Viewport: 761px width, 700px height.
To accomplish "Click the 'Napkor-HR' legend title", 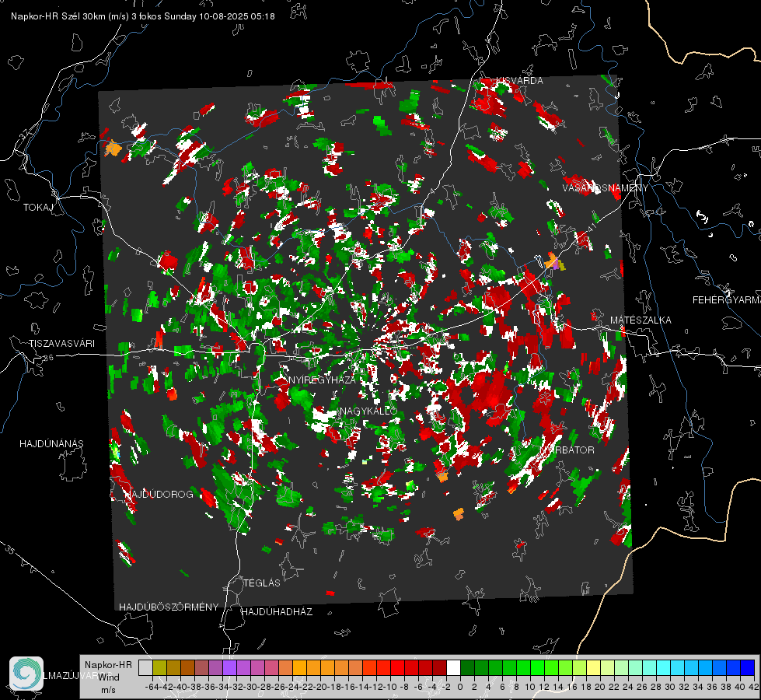I will coord(108,665).
